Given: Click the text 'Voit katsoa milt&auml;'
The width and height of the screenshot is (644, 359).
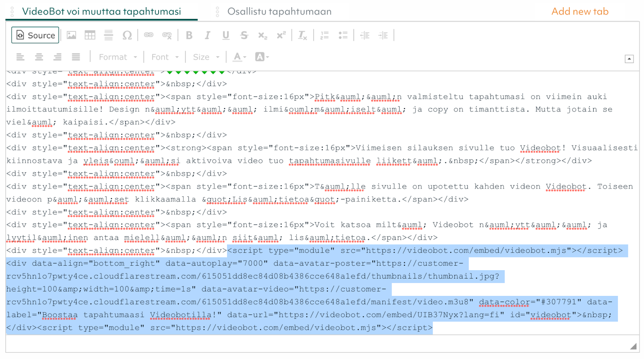Looking at the screenshot, I should click(x=371, y=225).
